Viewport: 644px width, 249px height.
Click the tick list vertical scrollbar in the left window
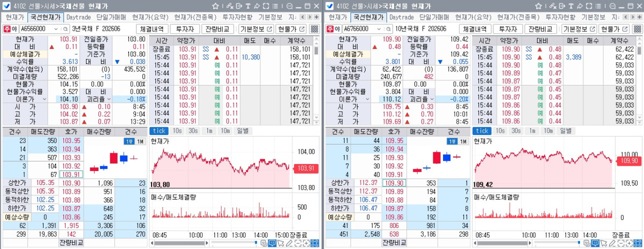pos(316,81)
